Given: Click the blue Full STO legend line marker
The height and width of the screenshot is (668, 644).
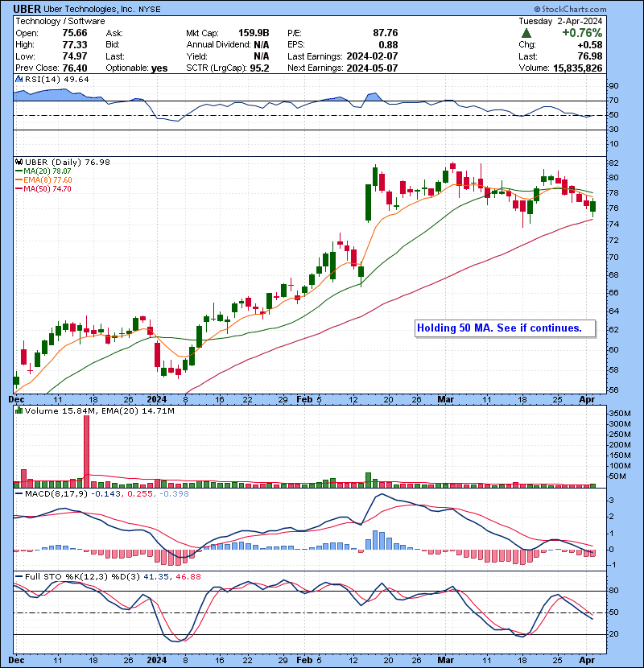Looking at the screenshot, I should [19, 577].
